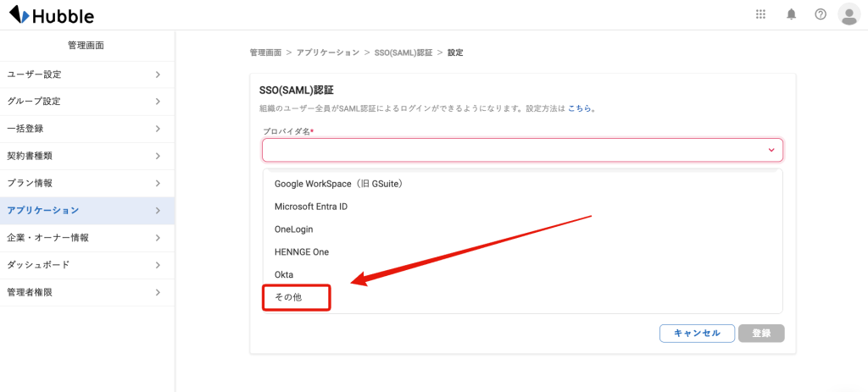Expand the グループ設定 chevron
This screenshot has height=392, width=868.
[x=158, y=102]
